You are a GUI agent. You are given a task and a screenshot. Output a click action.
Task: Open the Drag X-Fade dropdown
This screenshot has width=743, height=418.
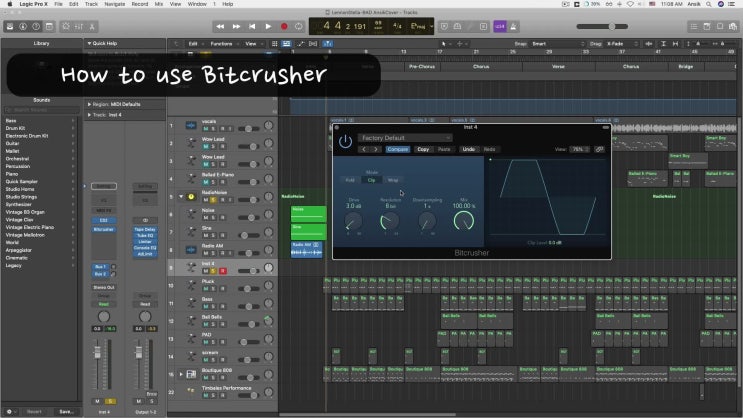tap(621, 44)
